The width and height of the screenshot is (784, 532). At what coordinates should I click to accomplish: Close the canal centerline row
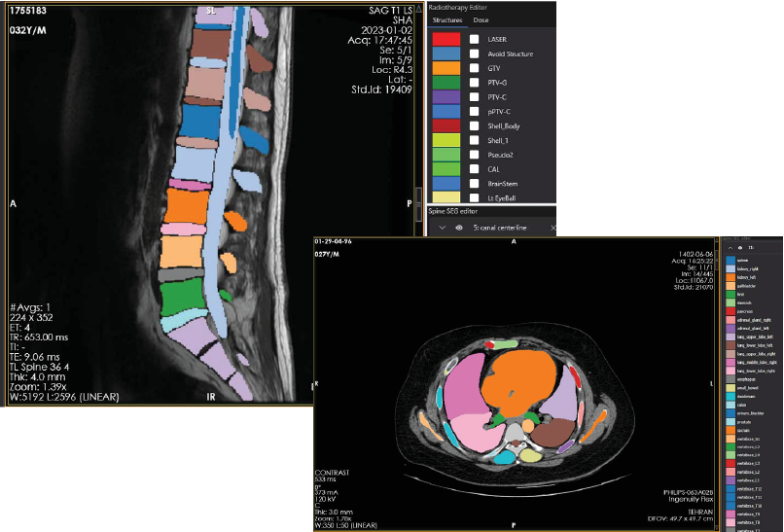point(553,229)
